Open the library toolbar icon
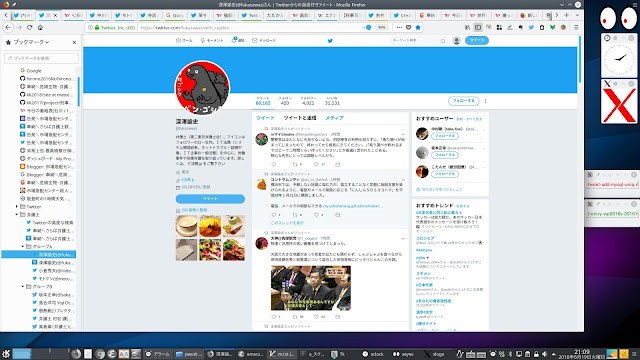This screenshot has width=640, height=360. point(467,27)
